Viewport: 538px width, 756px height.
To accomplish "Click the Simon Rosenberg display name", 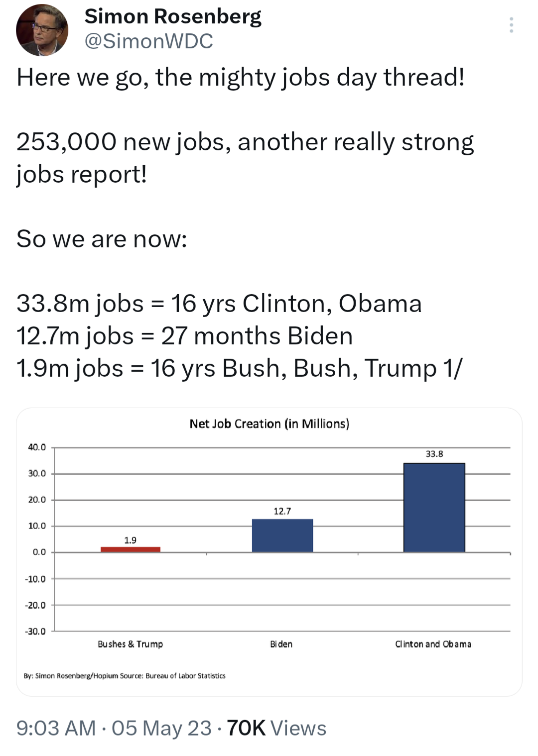I will [173, 17].
